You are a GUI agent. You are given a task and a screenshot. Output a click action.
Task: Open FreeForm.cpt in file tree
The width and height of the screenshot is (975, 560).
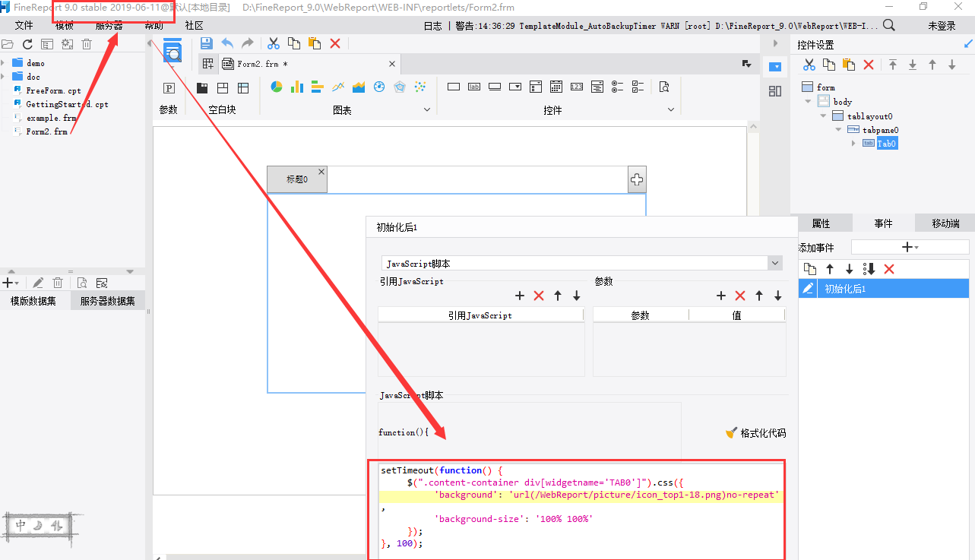pyautogui.click(x=53, y=90)
